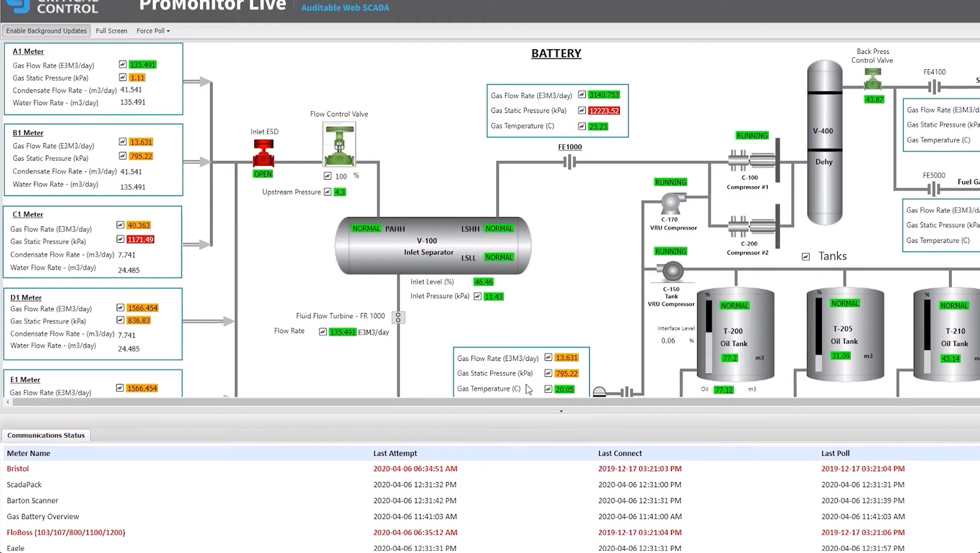Expand the lower display area chevron

[561, 411]
